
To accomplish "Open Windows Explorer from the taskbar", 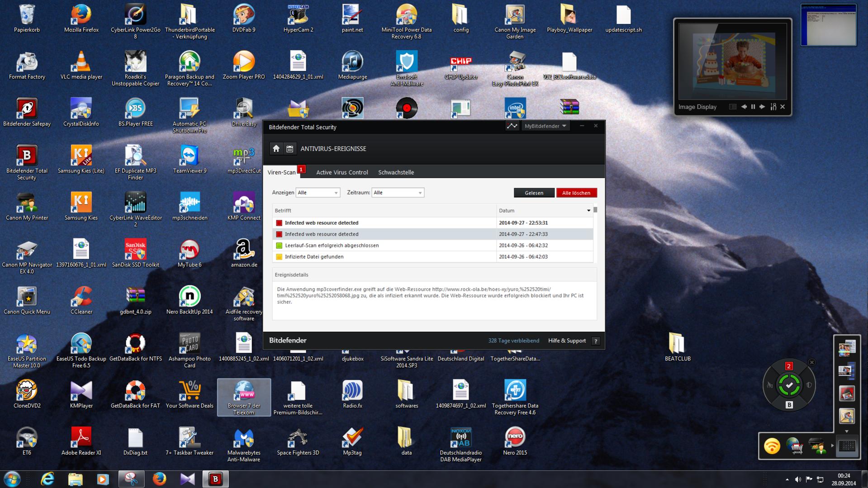I will click(x=75, y=479).
